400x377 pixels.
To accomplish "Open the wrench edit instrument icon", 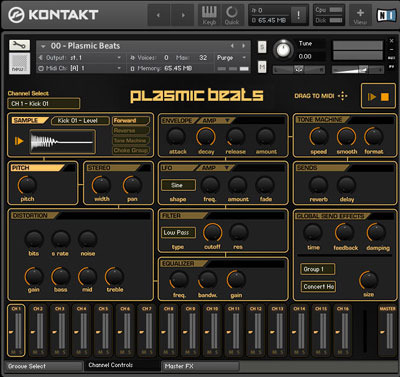I will tap(19, 45).
